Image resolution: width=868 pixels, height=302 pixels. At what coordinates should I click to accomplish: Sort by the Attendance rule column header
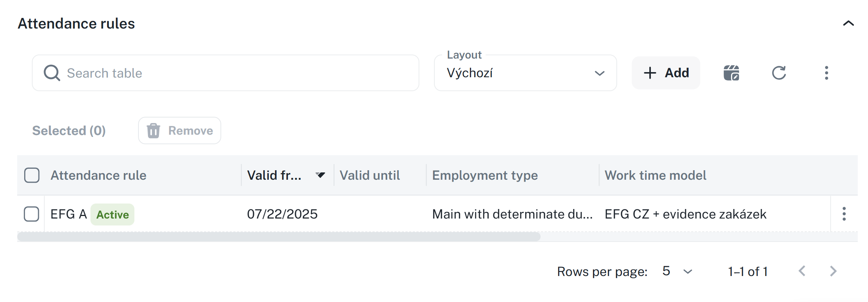coord(99,175)
